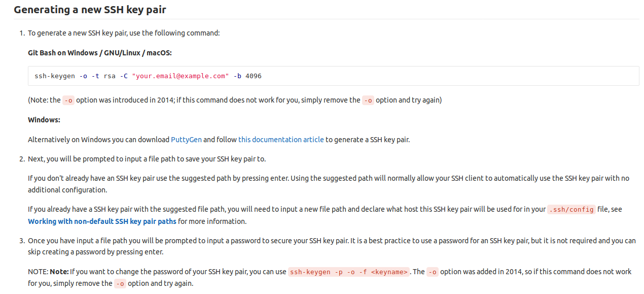This screenshot has height=294, width=644.
Task: Click the "Git Bash on Windows / GNU/Linux / macOS:" label
Action: 100,53
